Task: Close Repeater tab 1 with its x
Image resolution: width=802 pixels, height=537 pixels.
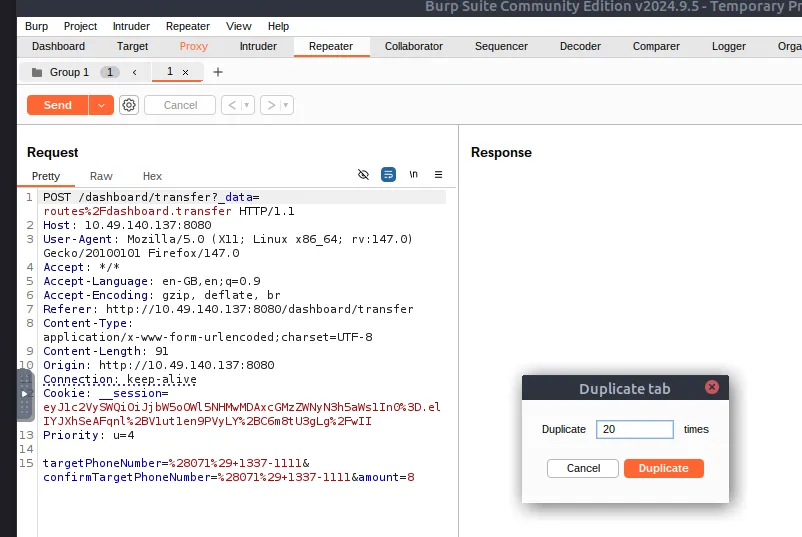Action: pyautogui.click(x=185, y=72)
